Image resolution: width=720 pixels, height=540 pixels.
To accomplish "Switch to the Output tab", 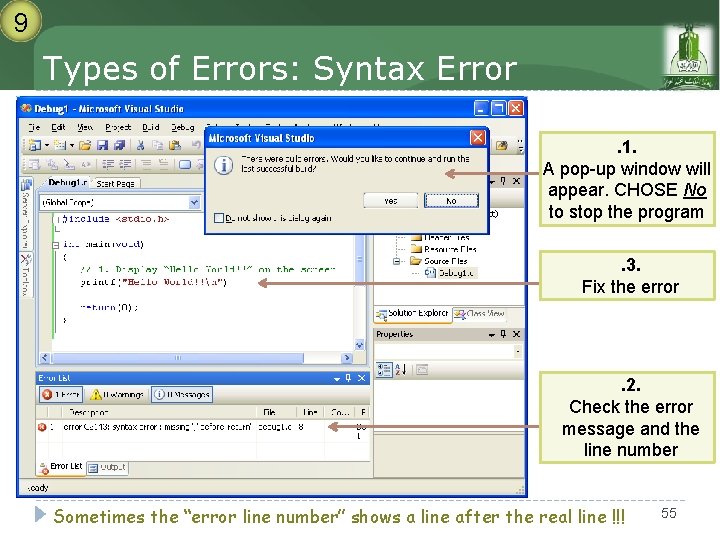I will [107, 467].
